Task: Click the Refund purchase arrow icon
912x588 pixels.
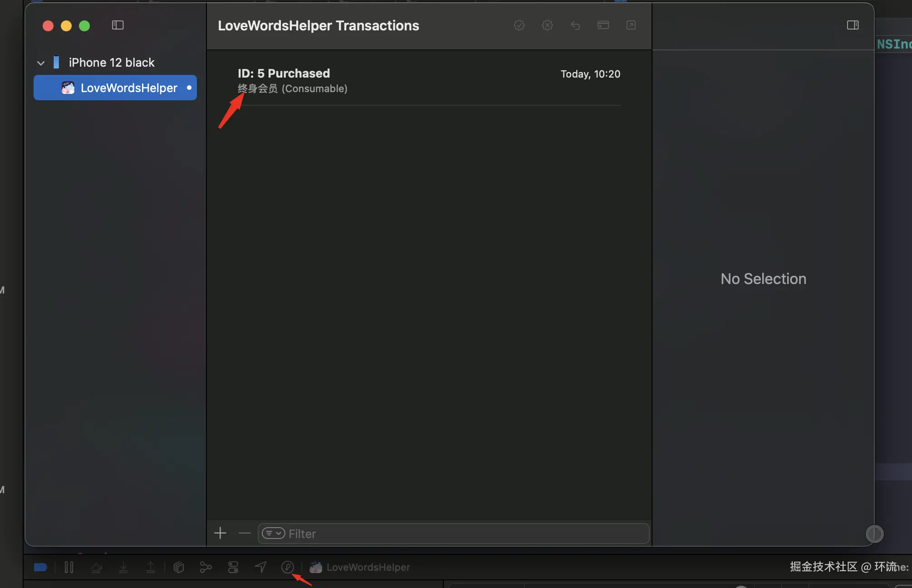Action: click(x=575, y=25)
